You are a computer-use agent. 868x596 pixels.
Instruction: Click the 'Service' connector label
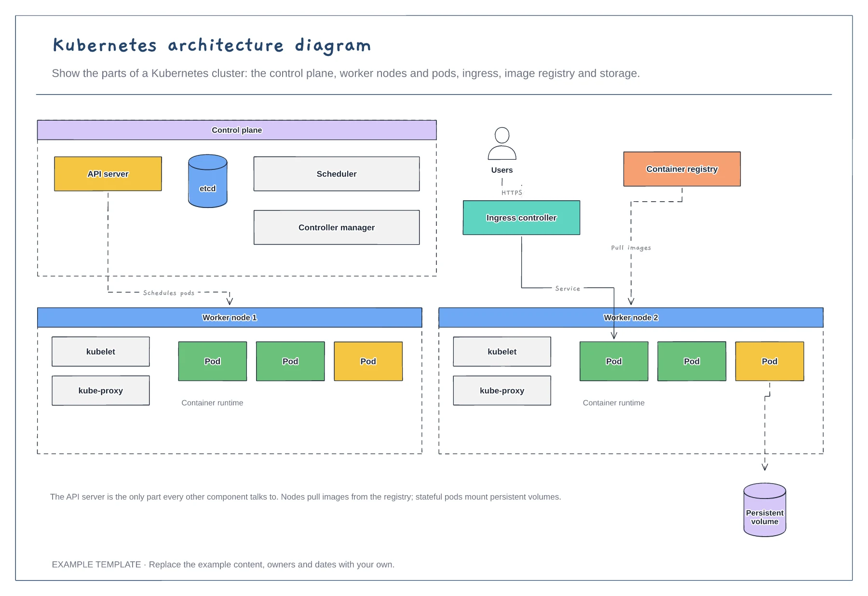coord(568,289)
